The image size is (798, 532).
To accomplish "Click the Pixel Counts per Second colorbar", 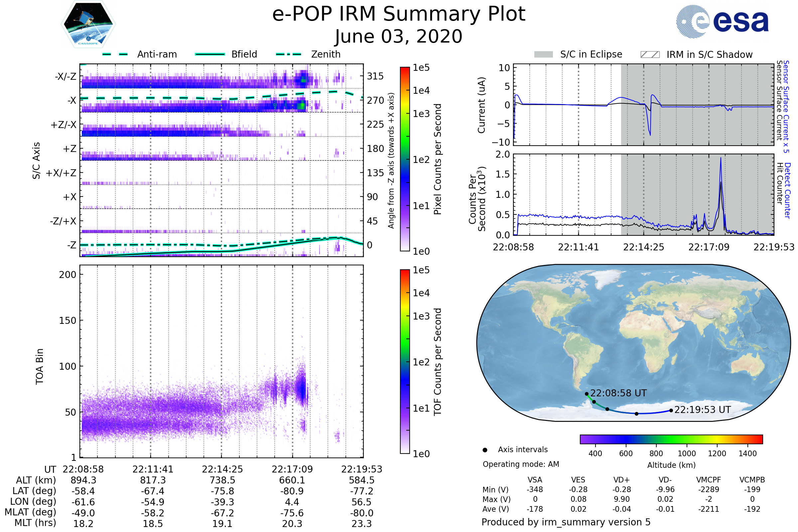I will click(x=405, y=159).
